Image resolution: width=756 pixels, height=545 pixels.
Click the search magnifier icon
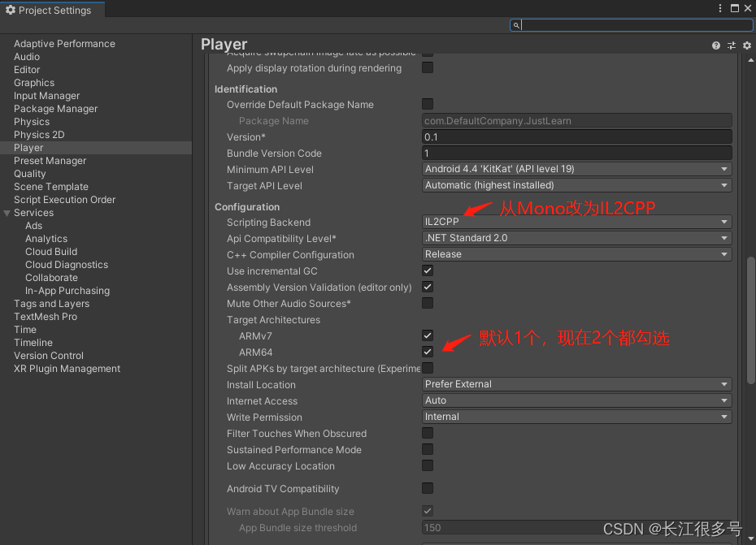click(516, 25)
